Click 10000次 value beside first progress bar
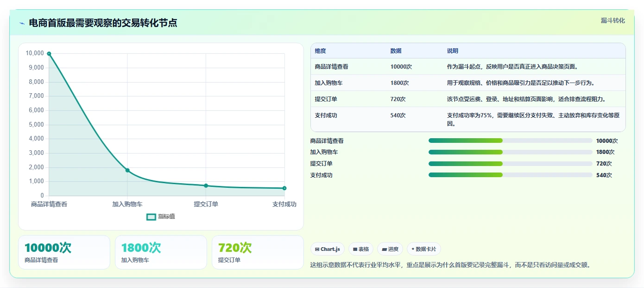Screen dimensions: 644x288 coord(607,141)
